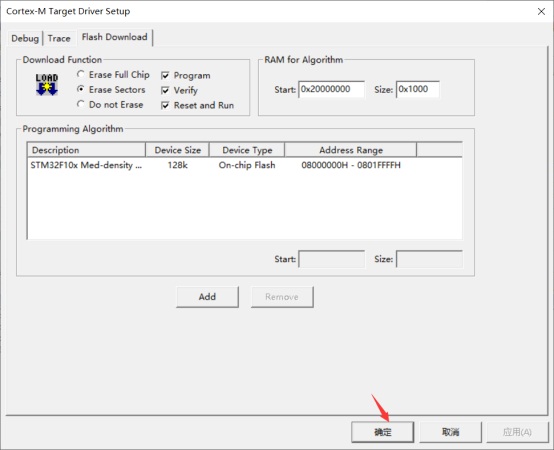Select the Flash Download tab
The image size is (554, 450).
(114, 37)
